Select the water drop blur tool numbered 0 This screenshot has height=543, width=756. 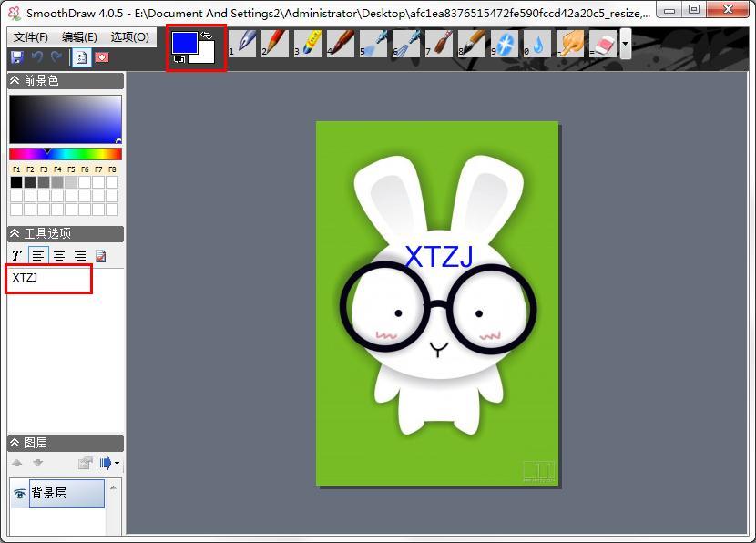click(537, 44)
